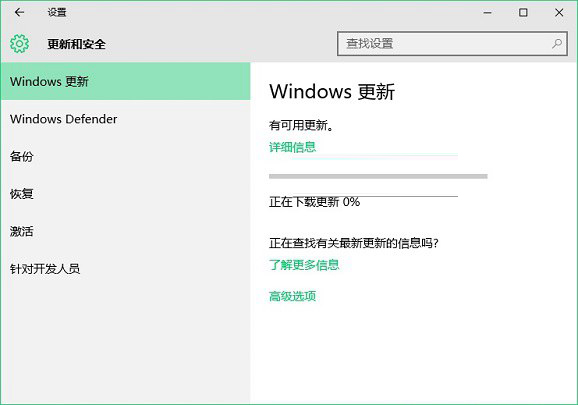Screen dimensions: 578x405
Task: Focus the 查找设置 search field
Action: [x=452, y=43]
